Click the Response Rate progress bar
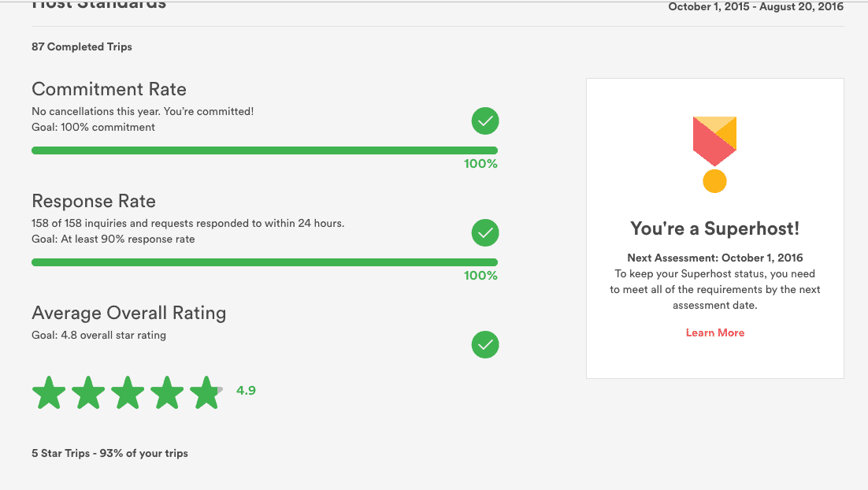 [x=265, y=262]
